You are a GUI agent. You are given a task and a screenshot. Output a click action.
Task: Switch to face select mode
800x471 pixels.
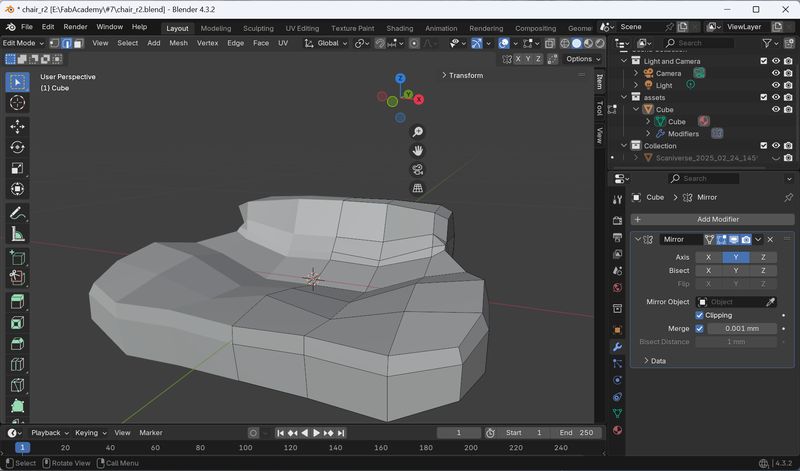coord(78,43)
